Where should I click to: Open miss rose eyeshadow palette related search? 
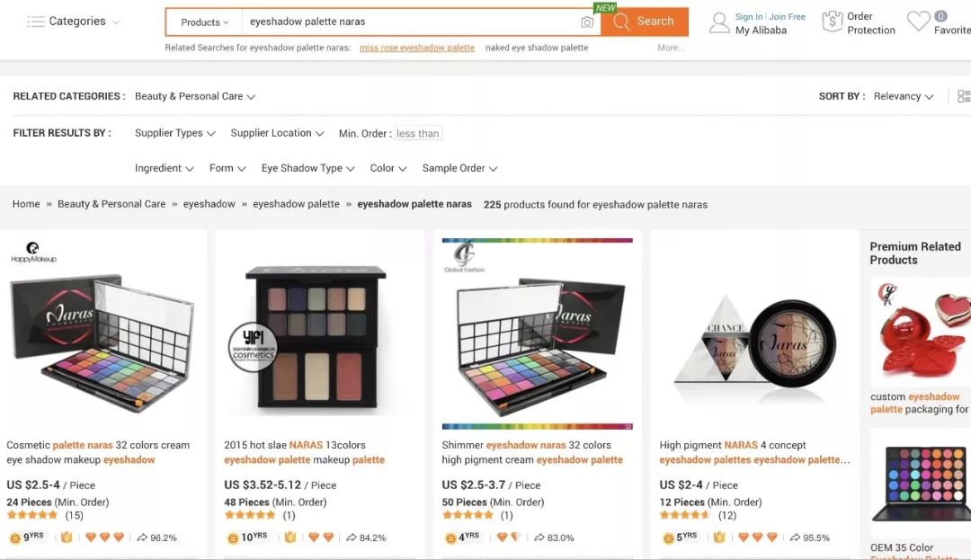(417, 48)
